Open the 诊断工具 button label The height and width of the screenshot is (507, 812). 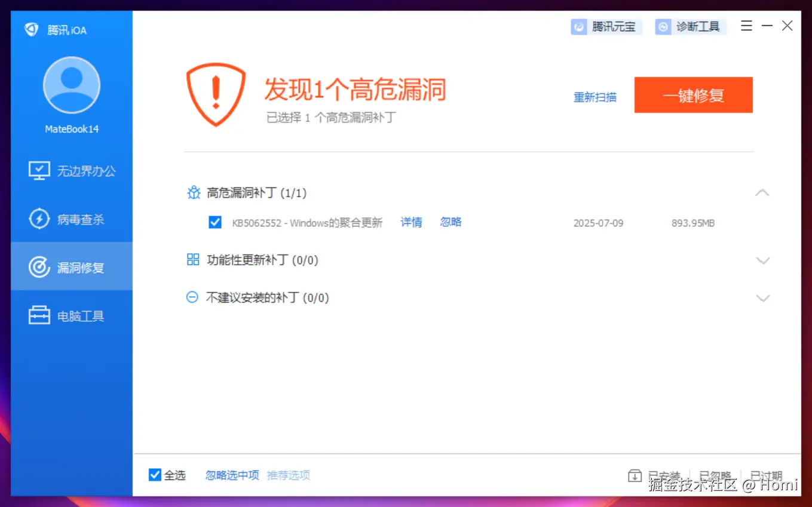[x=698, y=27]
